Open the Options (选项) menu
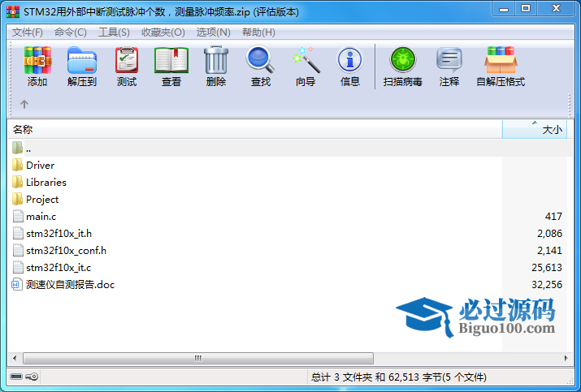581x392 pixels. 214,32
